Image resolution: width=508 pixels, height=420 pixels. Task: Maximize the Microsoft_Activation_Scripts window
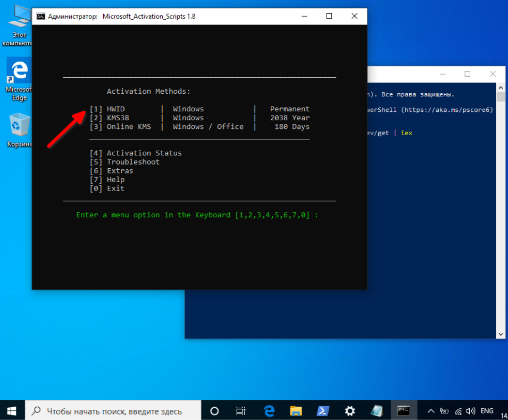pos(329,17)
